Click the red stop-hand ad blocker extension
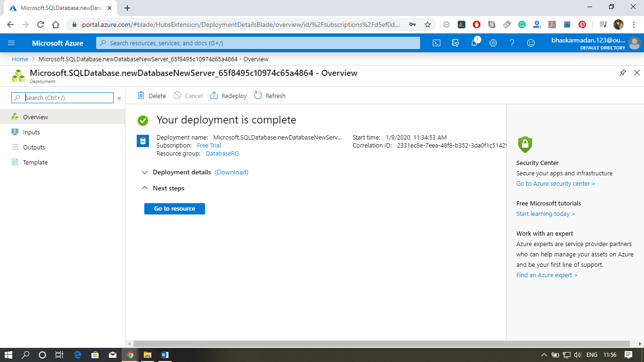The height and width of the screenshot is (362, 644). [x=477, y=25]
